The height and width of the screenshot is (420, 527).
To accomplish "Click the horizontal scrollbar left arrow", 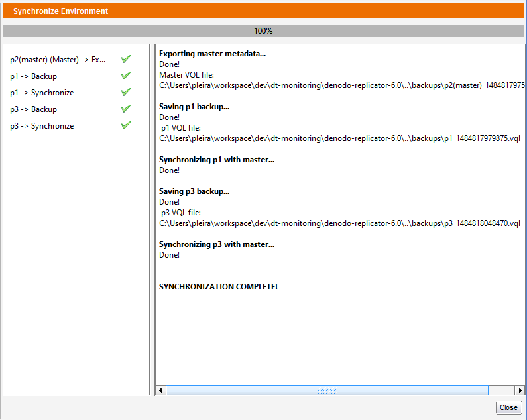I will [160, 390].
